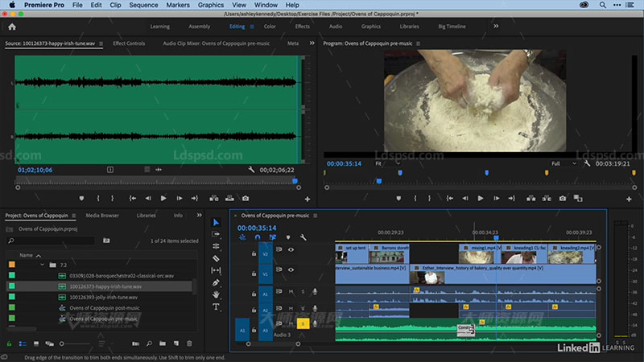Click the Find magnifier in Project panel footer
This screenshot has width=644, height=362.
[x=149, y=343]
